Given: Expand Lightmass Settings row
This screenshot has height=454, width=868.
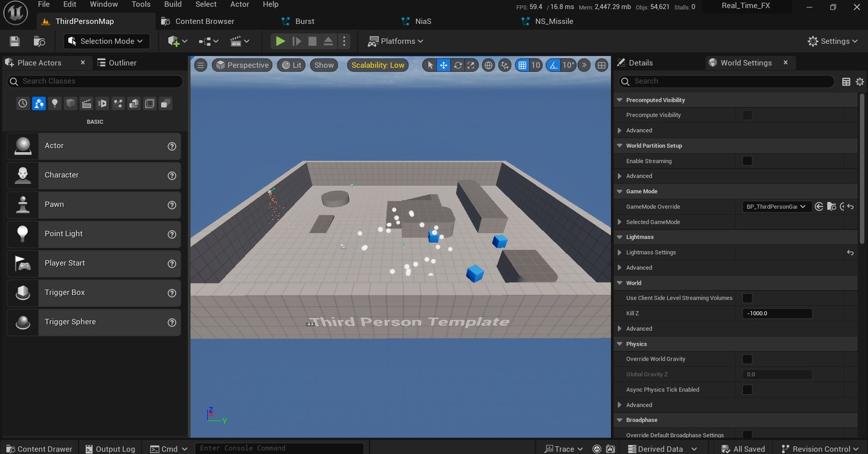Looking at the screenshot, I should (x=620, y=252).
